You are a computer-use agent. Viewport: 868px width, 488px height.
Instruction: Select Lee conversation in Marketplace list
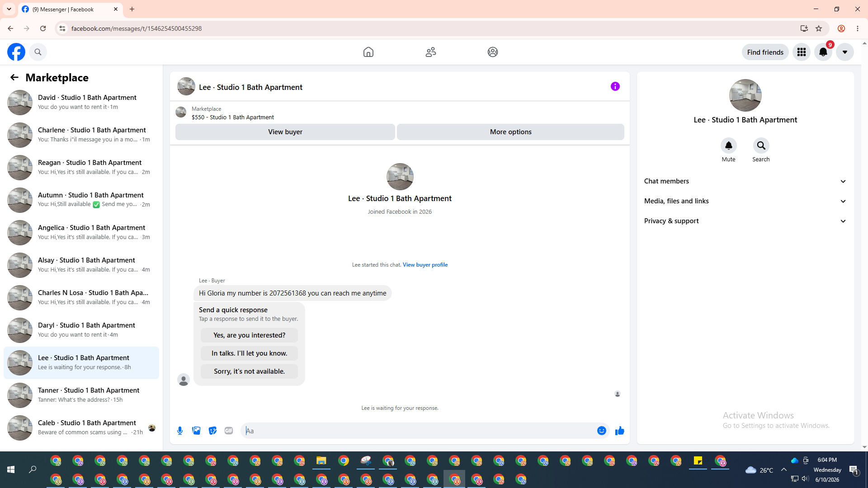tap(81, 363)
